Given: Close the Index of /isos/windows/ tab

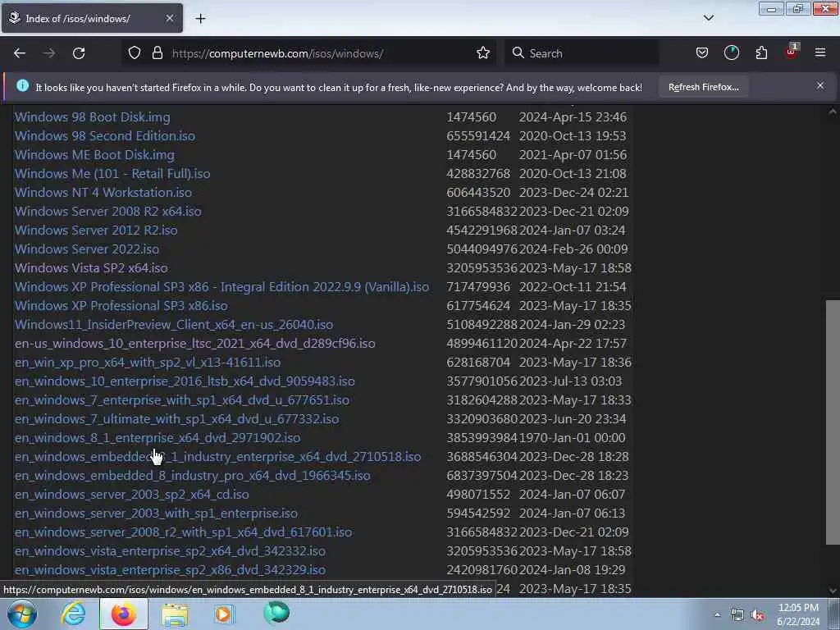Looking at the screenshot, I should pyautogui.click(x=169, y=18).
